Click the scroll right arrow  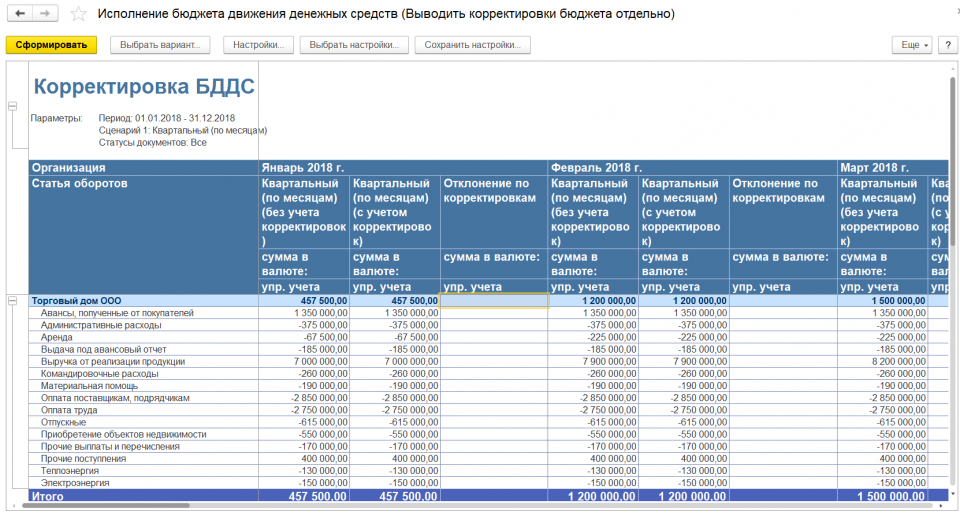click(942, 506)
